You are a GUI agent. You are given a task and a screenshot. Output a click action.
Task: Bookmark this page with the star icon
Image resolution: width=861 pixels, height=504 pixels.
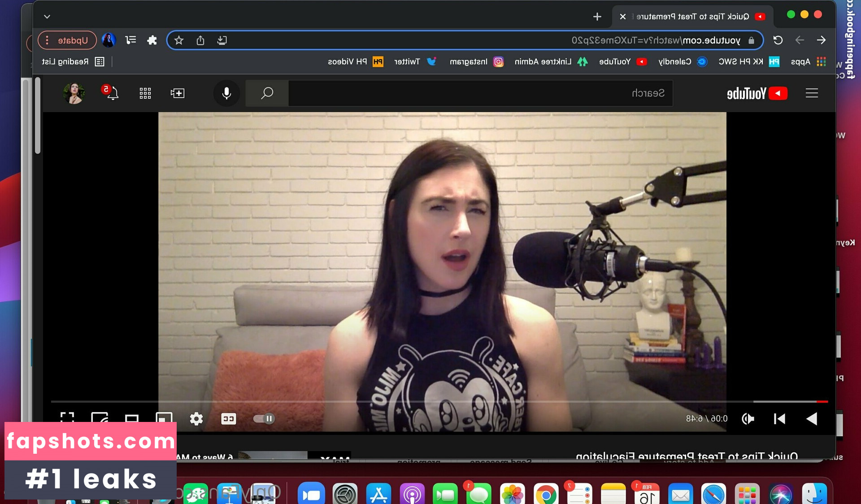[179, 40]
